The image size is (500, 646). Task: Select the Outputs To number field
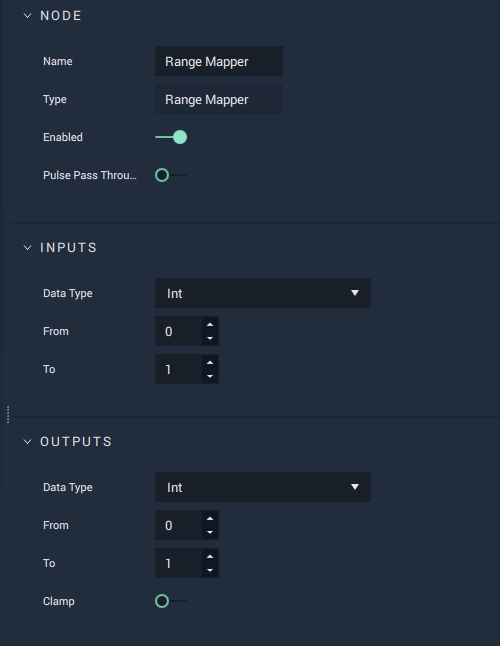(x=179, y=563)
